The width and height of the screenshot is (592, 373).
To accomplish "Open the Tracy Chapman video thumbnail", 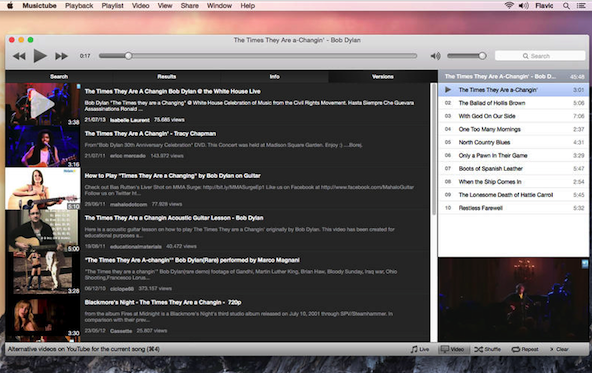I will (43, 147).
